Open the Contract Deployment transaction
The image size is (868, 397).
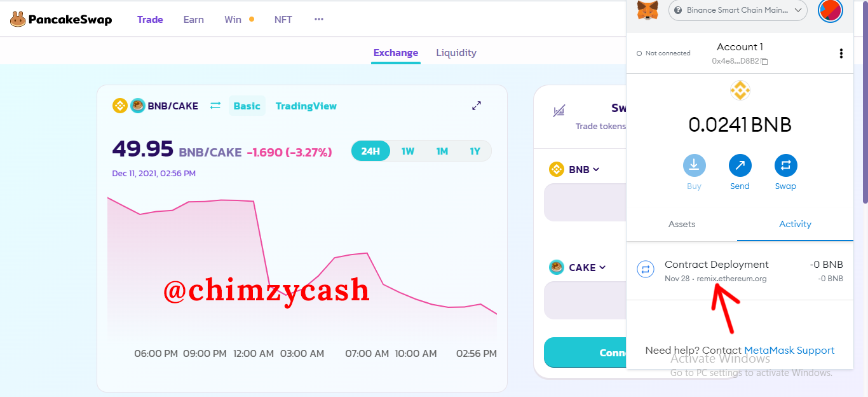tap(740, 270)
